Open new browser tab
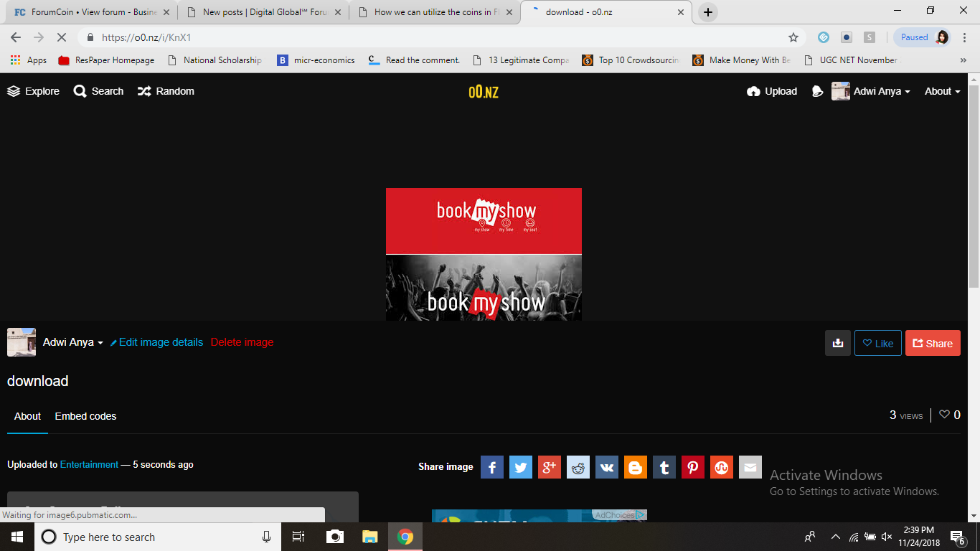The image size is (980, 551). point(708,12)
